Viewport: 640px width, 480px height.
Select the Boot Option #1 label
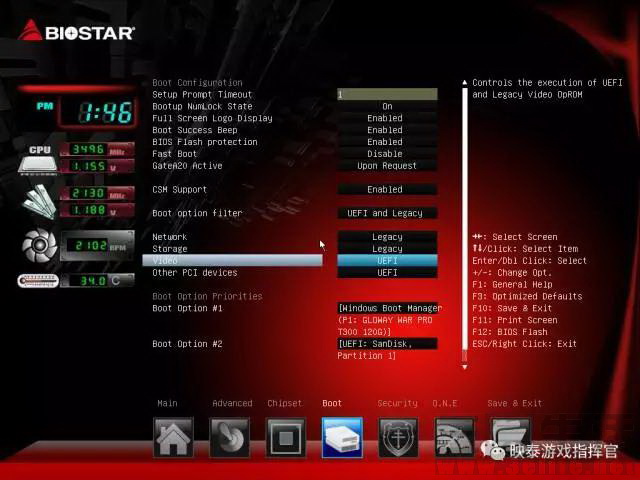click(x=187, y=308)
